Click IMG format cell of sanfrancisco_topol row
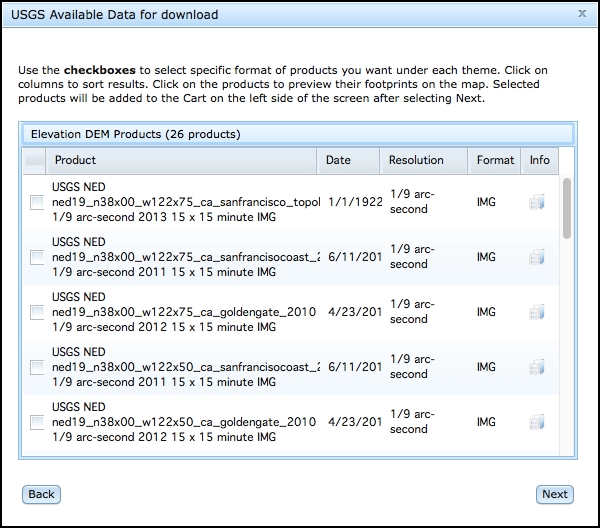 [x=486, y=202]
